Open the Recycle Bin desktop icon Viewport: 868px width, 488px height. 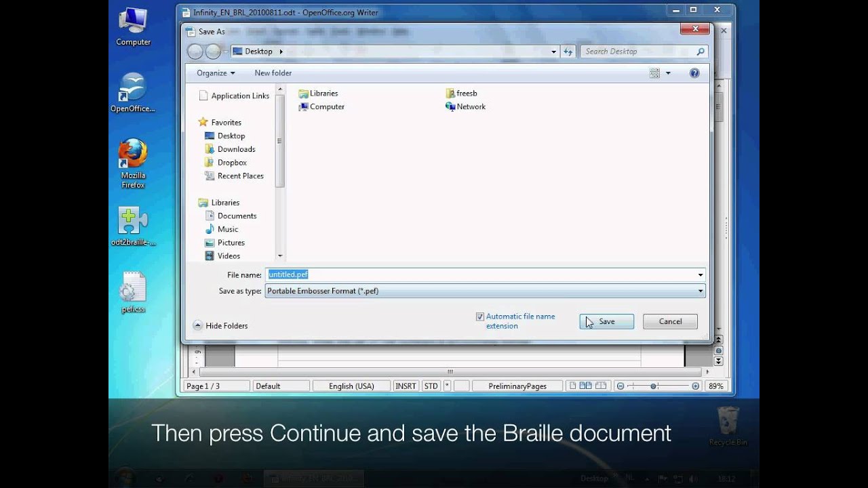[728, 426]
